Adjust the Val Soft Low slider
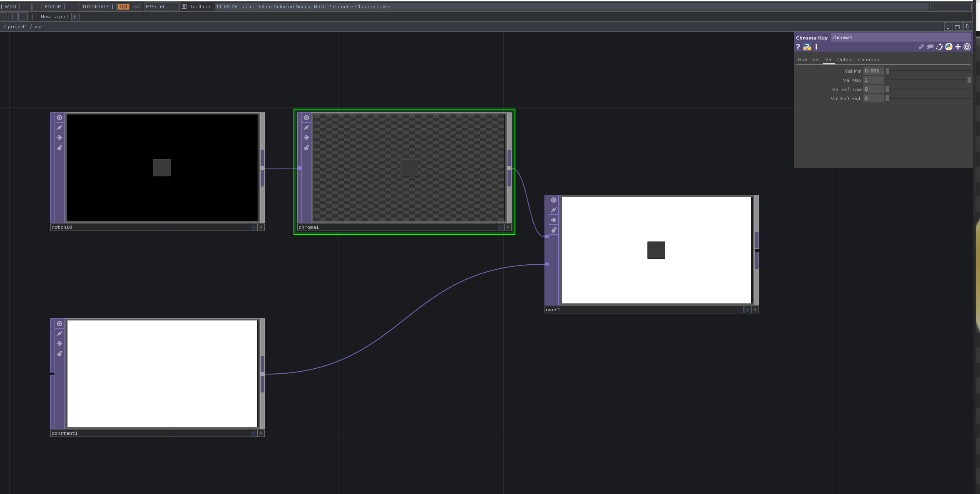Viewport: 980px width, 494px height. tap(928, 89)
